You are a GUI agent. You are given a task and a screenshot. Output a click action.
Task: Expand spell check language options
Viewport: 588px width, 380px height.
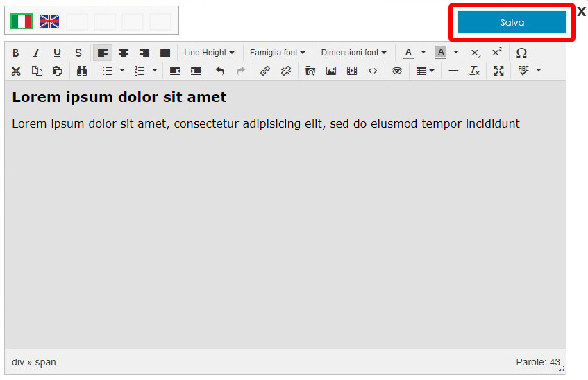tap(539, 70)
